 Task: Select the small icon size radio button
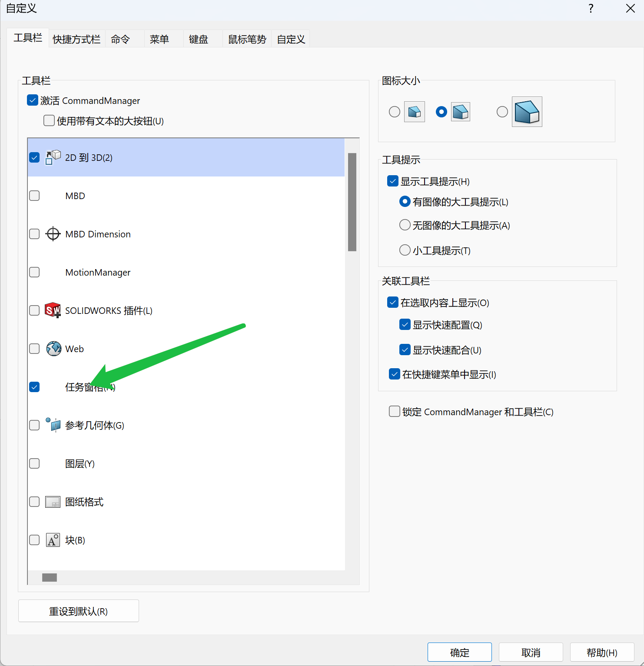395,112
